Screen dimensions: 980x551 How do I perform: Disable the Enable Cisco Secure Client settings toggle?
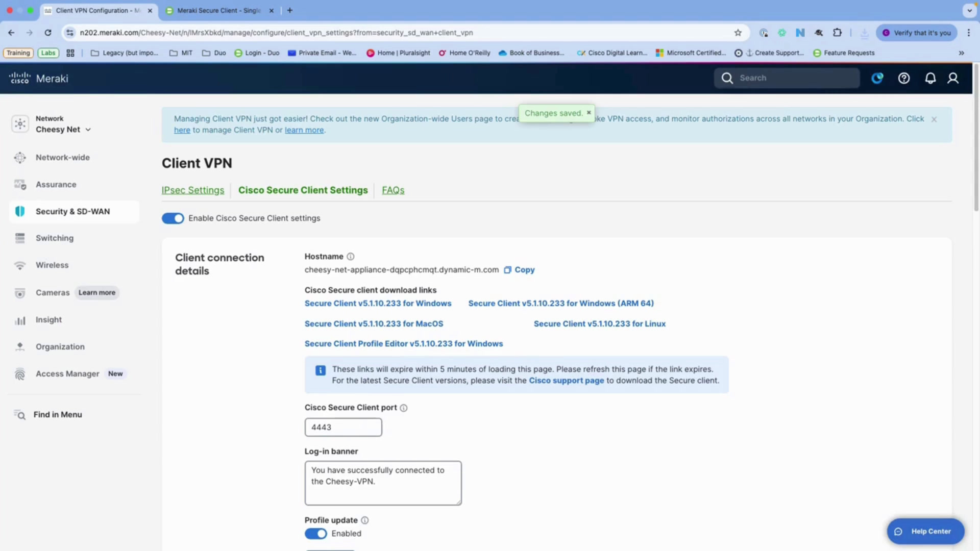click(x=173, y=218)
